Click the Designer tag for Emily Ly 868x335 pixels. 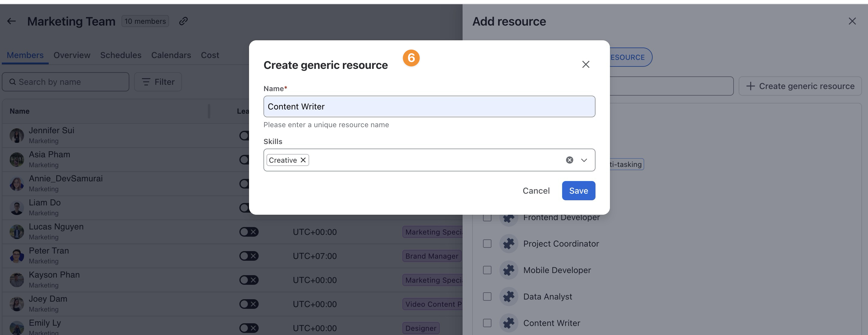421,328
